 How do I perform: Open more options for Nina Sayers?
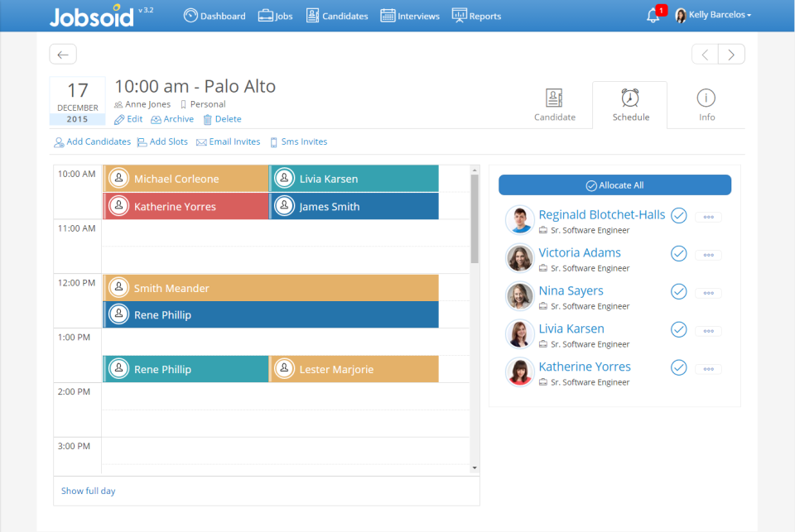[708, 293]
